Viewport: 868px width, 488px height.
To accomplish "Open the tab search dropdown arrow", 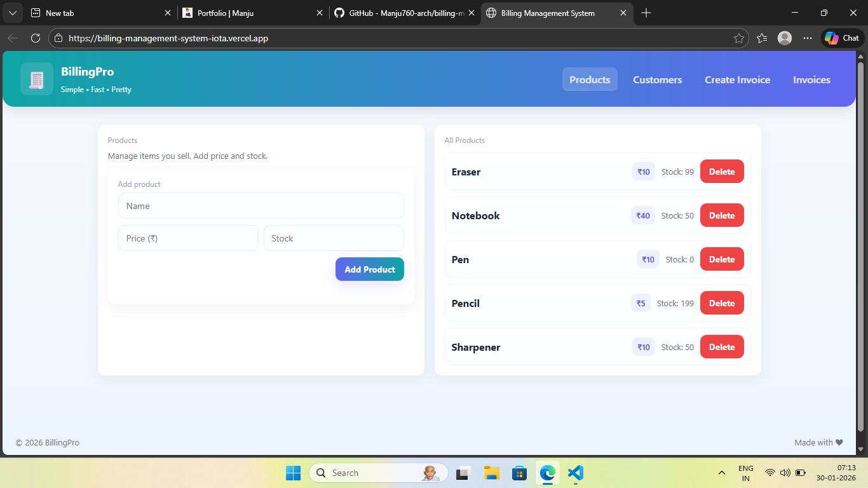I will pos(12,13).
